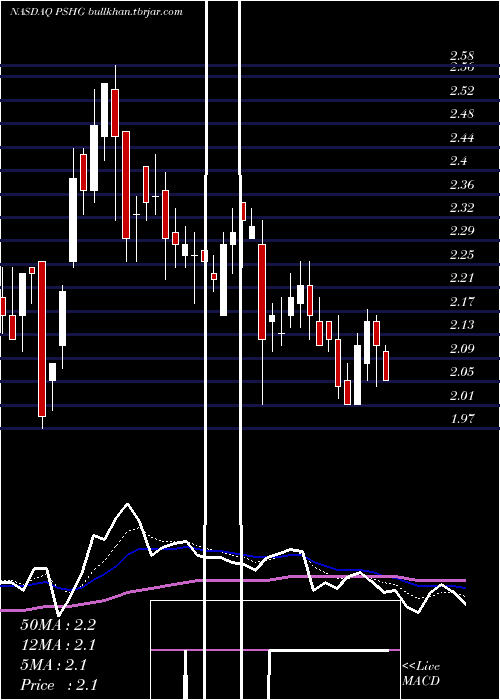Click the 12MA : 2.1 legend text
This screenshot has height=700, width=500.
(x=58, y=645)
